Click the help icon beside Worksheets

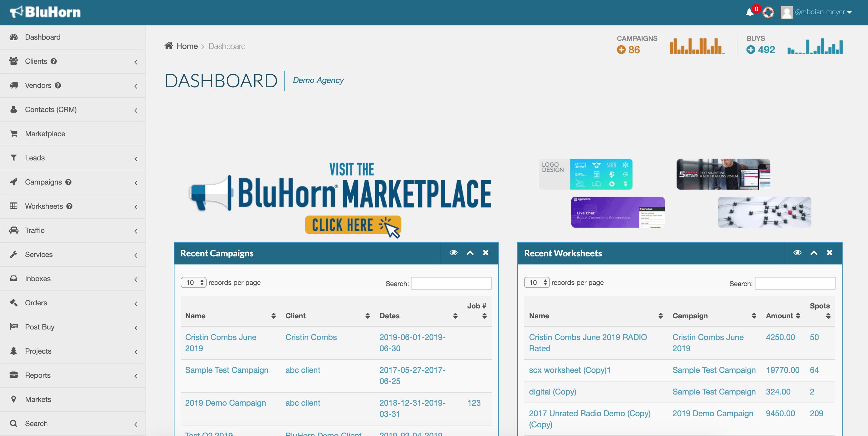[69, 206]
